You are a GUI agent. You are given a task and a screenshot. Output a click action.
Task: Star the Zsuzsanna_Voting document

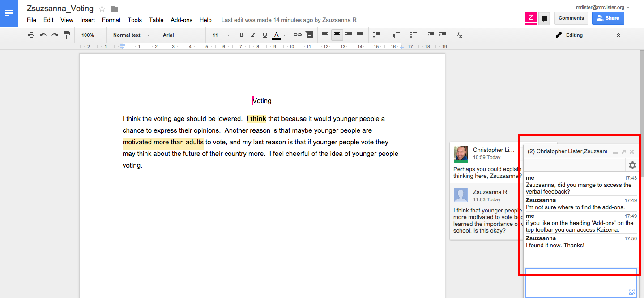pos(102,9)
